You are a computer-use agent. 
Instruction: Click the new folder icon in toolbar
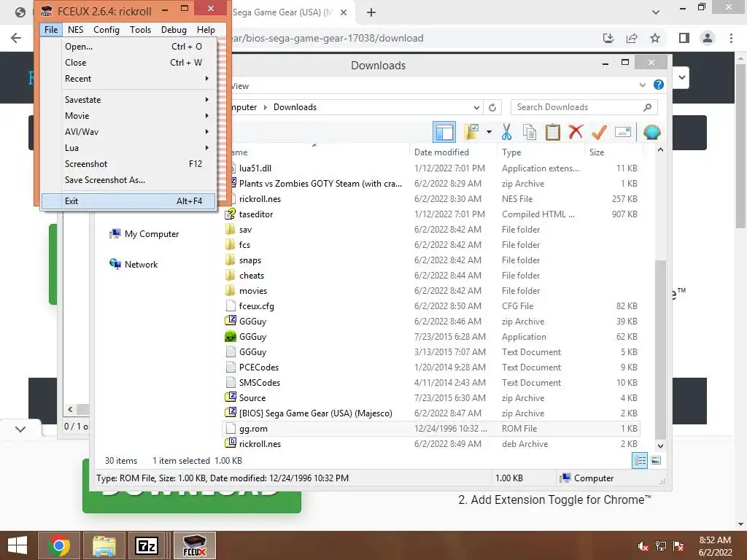coord(472,132)
